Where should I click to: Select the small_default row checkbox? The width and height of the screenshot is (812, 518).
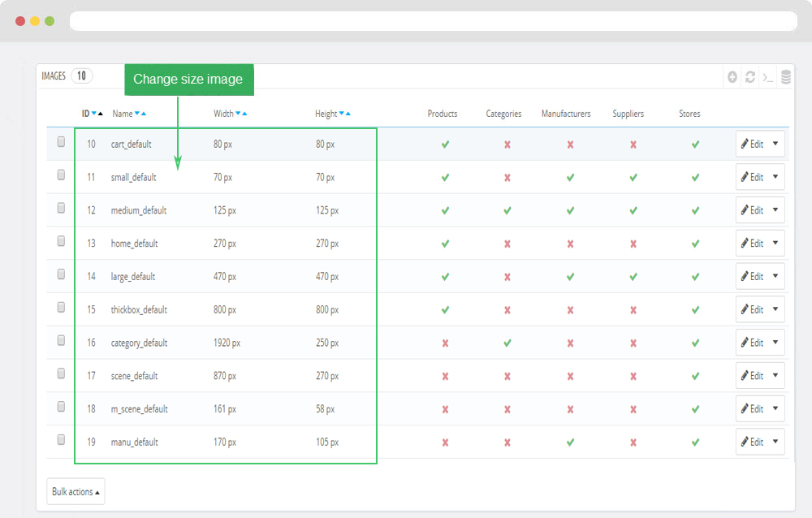click(61, 175)
